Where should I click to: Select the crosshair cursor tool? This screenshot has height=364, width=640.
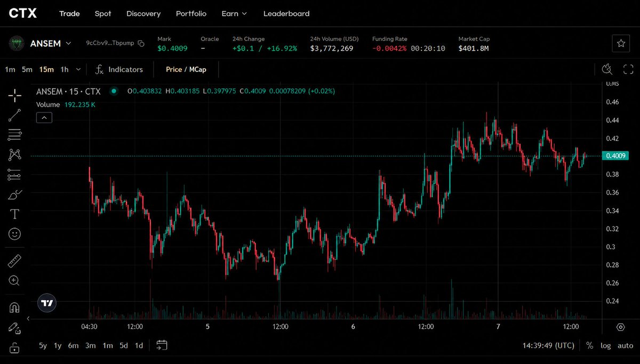coord(14,96)
